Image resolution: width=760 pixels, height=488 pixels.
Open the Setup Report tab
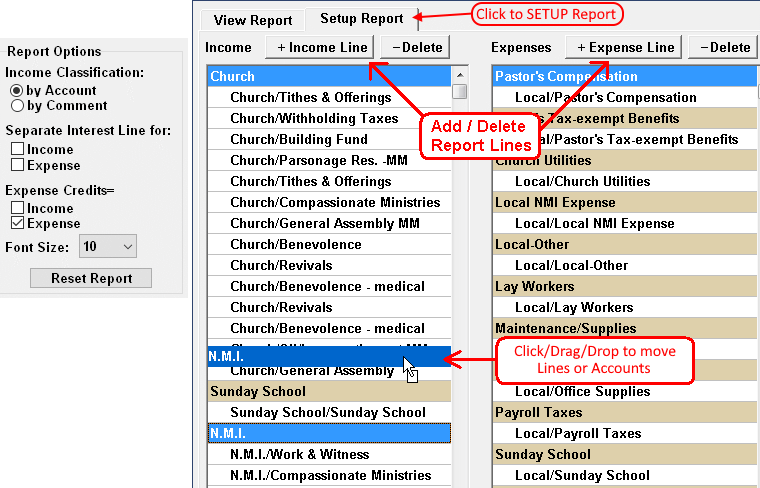[361, 18]
